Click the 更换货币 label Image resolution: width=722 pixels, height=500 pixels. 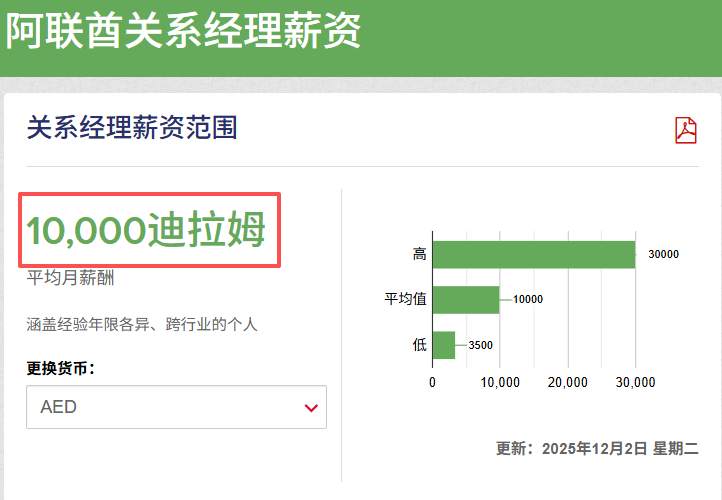click(61, 368)
